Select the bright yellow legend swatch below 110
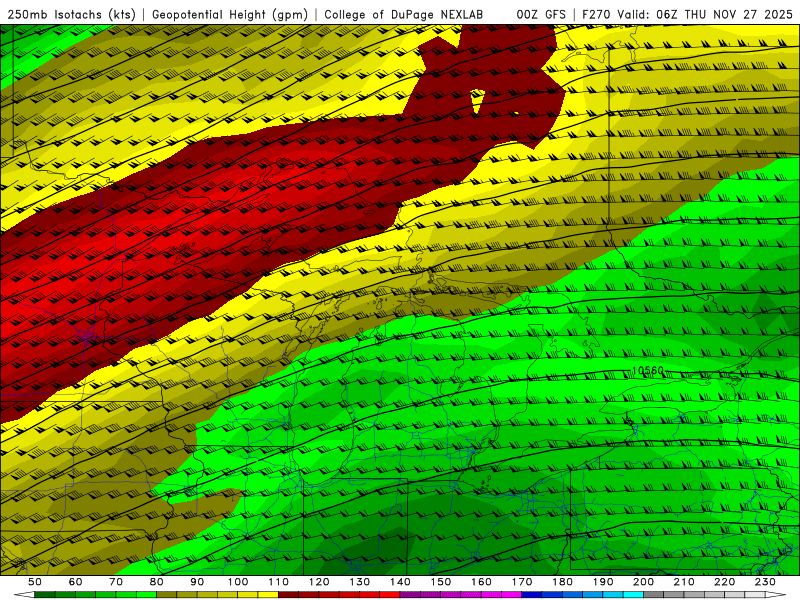 [x=268, y=595]
